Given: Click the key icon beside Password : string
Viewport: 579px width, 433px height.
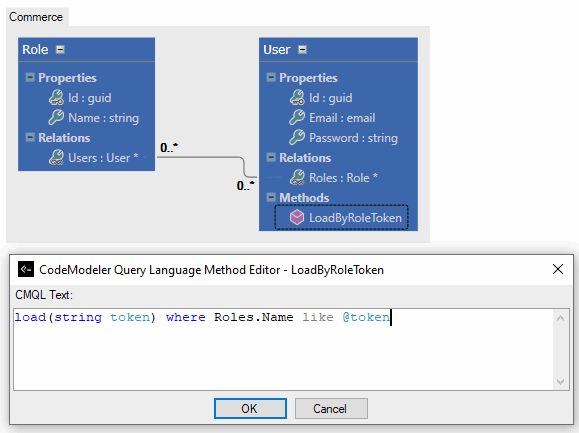Looking at the screenshot, I should click(x=297, y=137).
